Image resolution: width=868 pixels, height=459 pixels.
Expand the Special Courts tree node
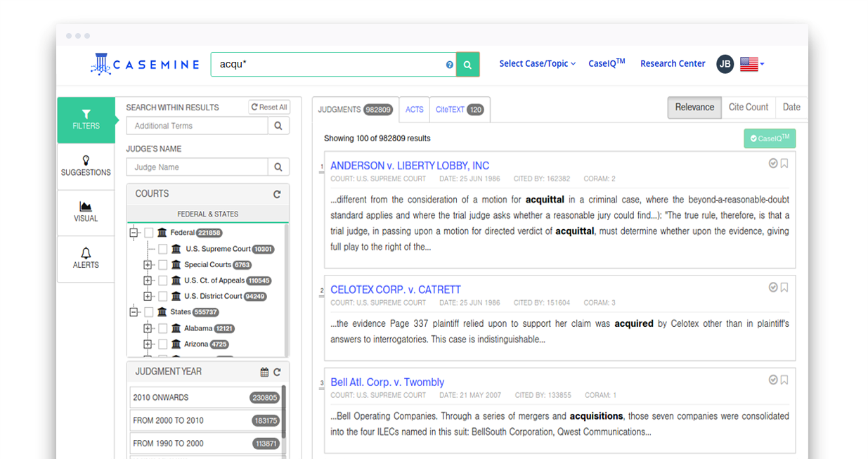coord(147,265)
